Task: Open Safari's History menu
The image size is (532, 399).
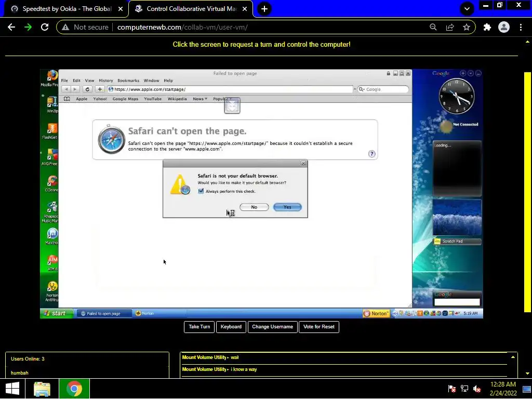Action: [x=106, y=81]
